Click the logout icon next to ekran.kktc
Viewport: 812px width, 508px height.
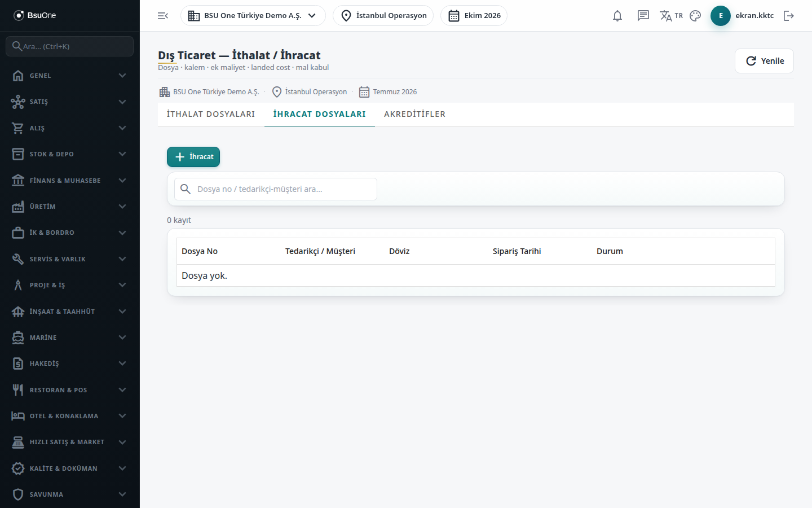point(789,16)
